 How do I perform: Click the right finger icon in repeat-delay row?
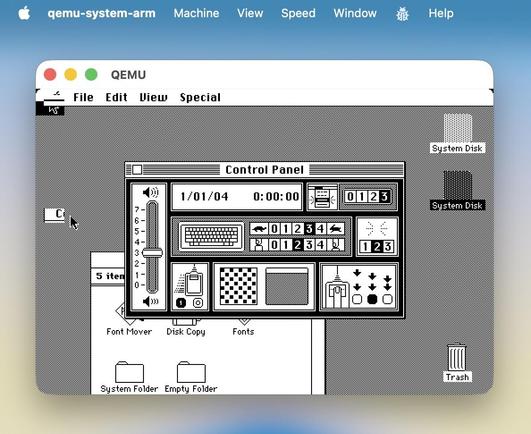pos(336,245)
